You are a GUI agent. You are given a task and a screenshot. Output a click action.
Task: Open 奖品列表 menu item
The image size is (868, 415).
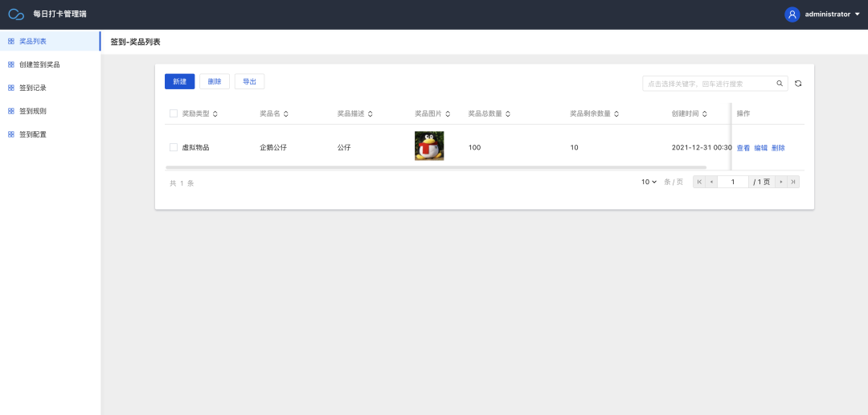tap(50, 41)
